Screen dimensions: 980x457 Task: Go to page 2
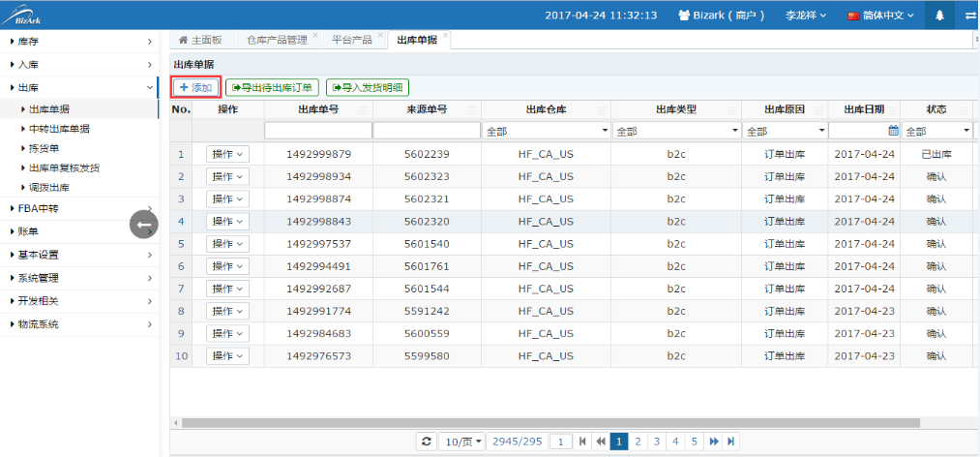coord(638,442)
